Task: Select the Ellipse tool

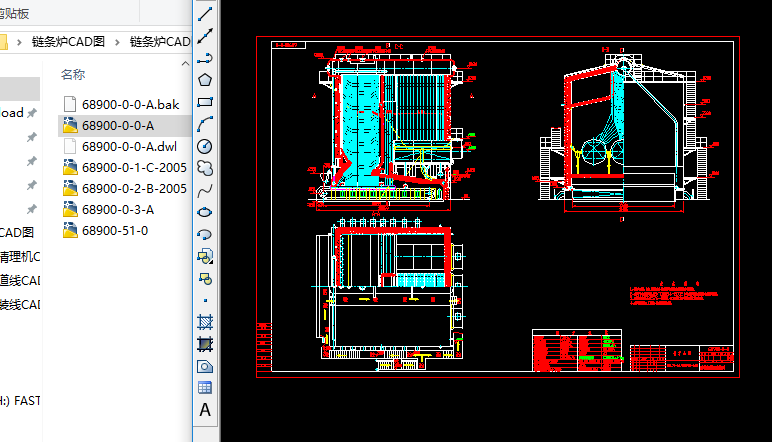Action: [205, 212]
